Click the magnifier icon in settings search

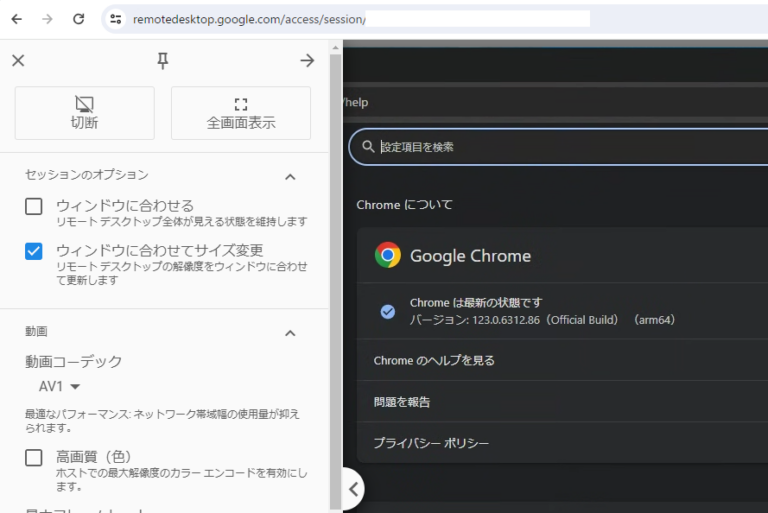pyautogui.click(x=368, y=147)
